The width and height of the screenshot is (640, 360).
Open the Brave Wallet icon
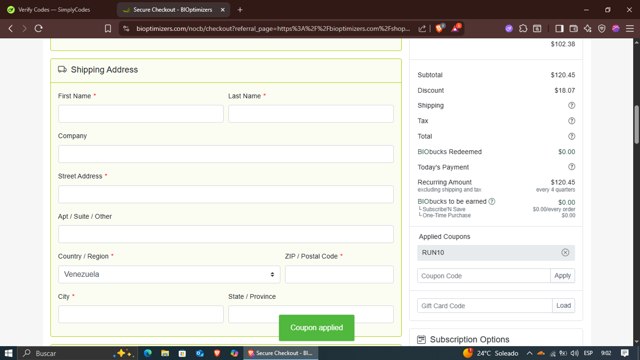coord(573,29)
